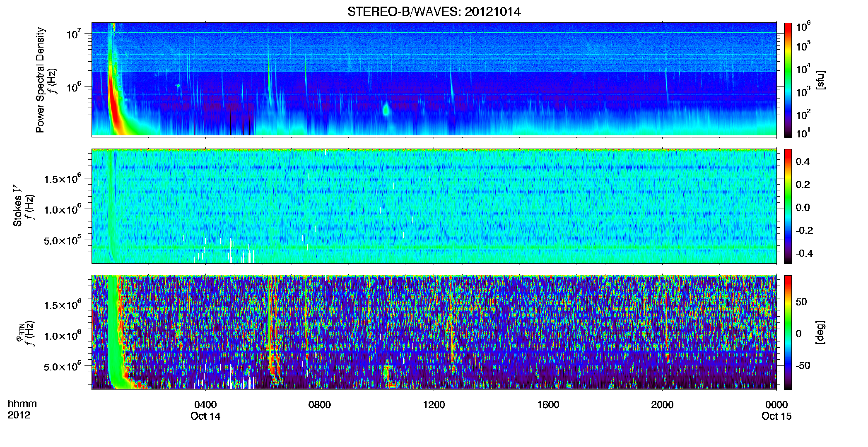868x447 pixels.
Task: Click the φRTN axis label of the bottom panel
Action: (19, 333)
